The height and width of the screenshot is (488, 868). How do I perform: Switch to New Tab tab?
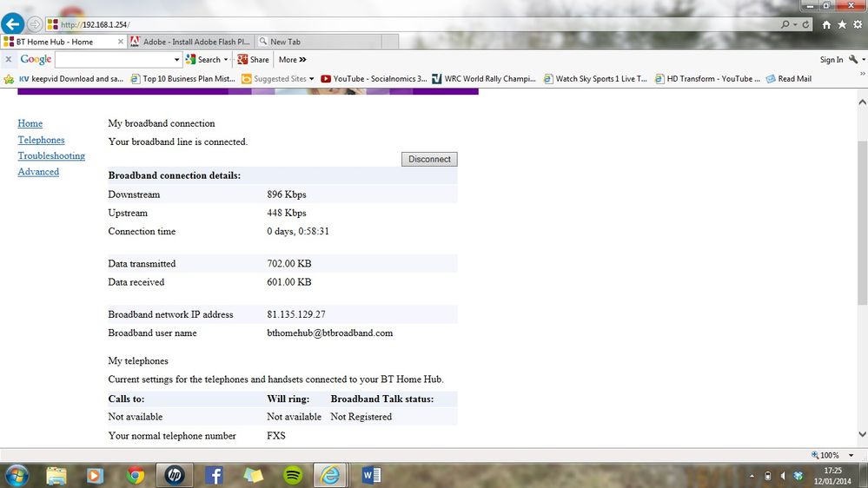click(x=318, y=42)
